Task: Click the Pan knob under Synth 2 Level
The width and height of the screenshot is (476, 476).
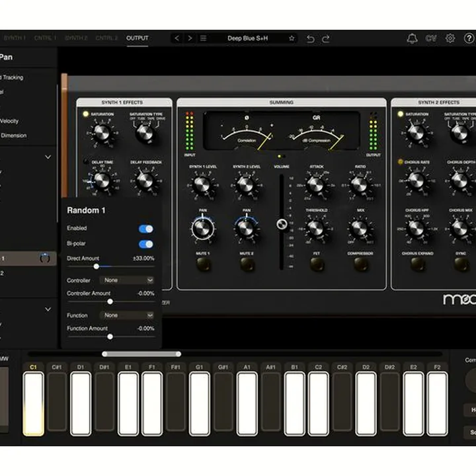Action: pos(246,228)
